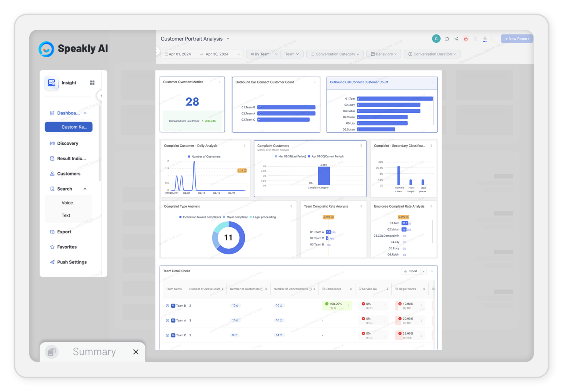Select the Customers sidebar icon

pyautogui.click(x=52, y=174)
